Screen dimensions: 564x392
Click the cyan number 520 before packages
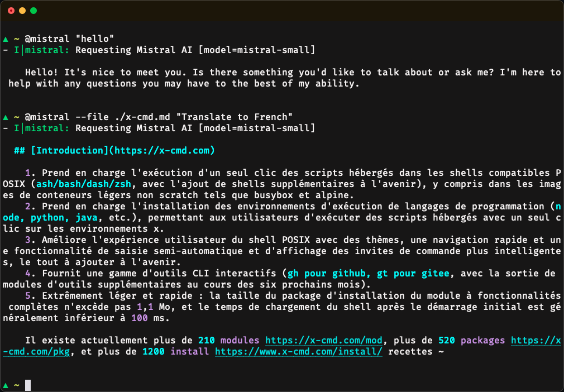coord(447,341)
